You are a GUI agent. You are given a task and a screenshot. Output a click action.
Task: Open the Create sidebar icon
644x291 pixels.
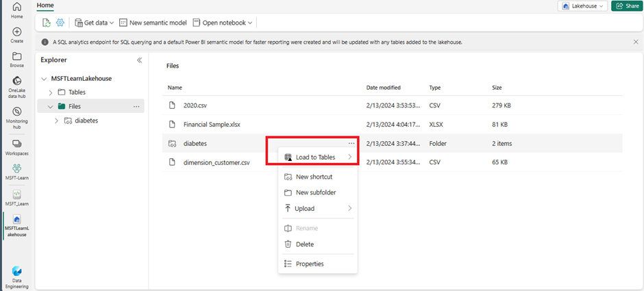[x=17, y=36]
